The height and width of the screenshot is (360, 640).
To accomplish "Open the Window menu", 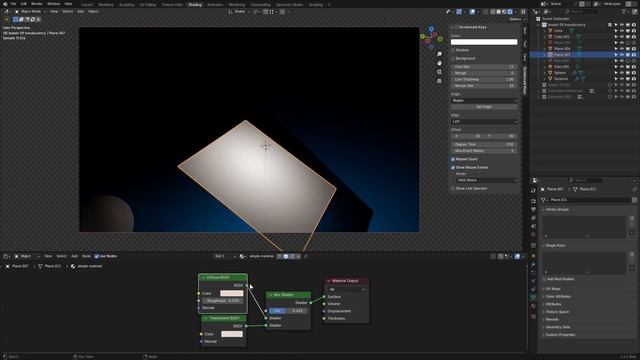I will click(53, 4).
